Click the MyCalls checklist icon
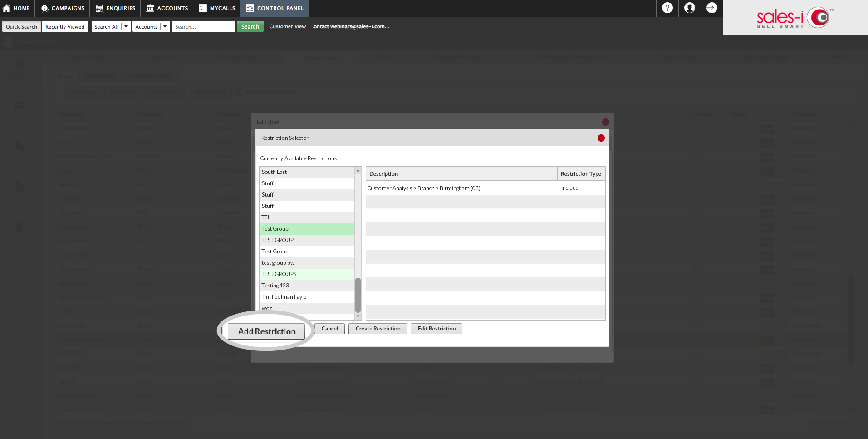 [203, 8]
